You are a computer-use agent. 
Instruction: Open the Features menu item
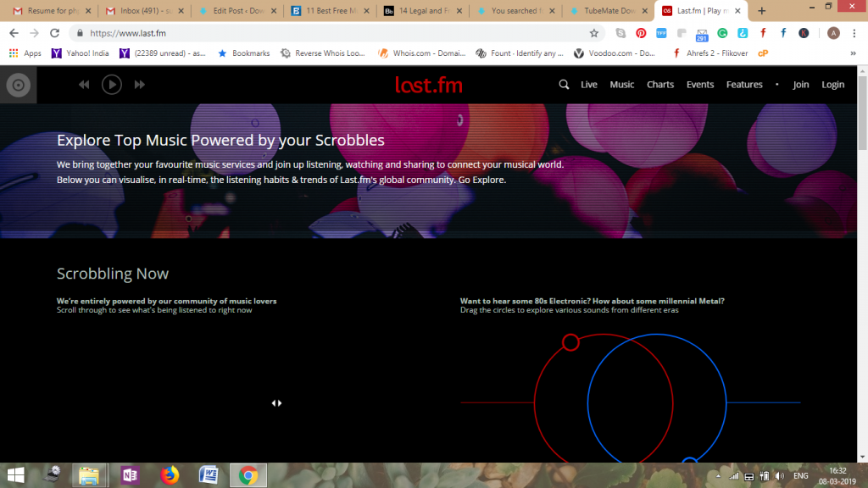744,85
